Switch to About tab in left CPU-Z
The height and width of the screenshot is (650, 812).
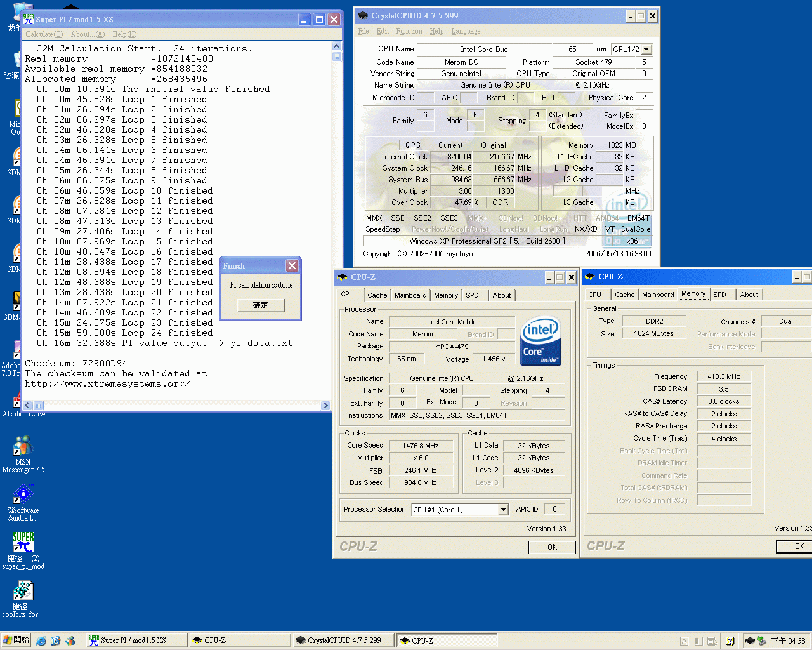click(502, 295)
